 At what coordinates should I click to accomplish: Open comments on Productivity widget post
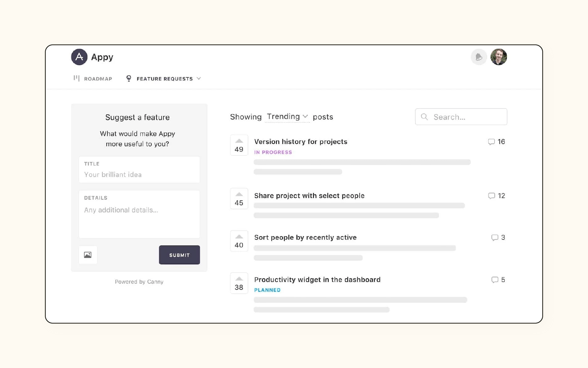[494, 280]
